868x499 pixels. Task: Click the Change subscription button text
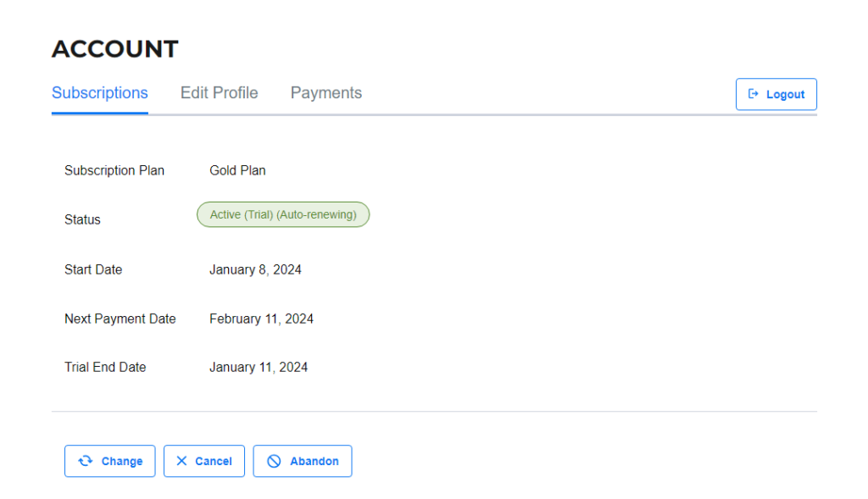click(x=122, y=462)
